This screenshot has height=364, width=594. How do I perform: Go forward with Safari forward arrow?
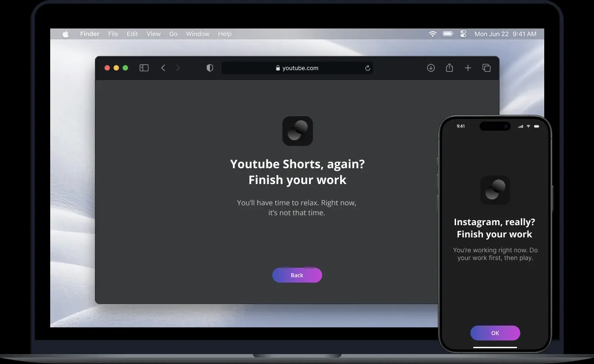click(x=178, y=68)
